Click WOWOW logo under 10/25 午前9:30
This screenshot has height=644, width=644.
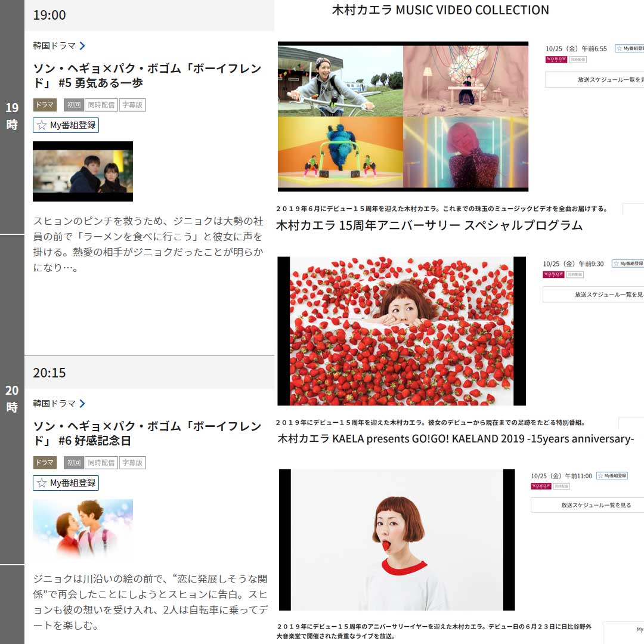click(x=553, y=274)
